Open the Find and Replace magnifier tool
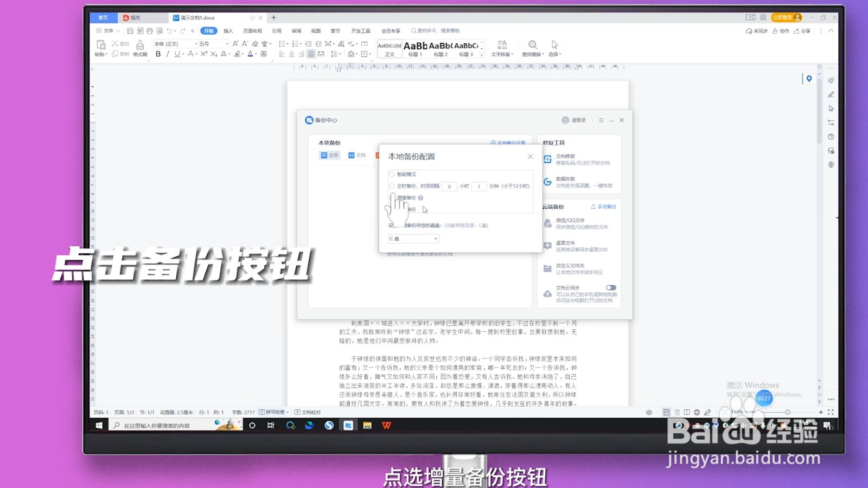This screenshot has width=868, height=488. click(x=532, y=45)
